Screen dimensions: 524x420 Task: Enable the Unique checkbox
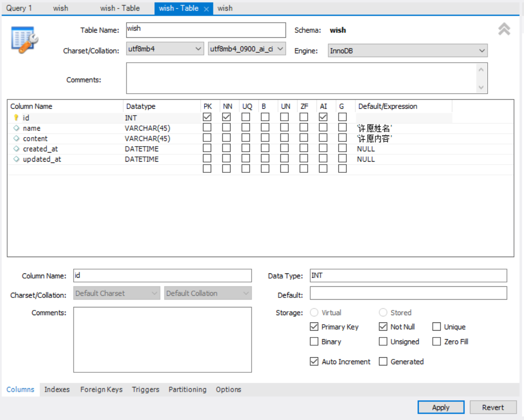point(437,327)
